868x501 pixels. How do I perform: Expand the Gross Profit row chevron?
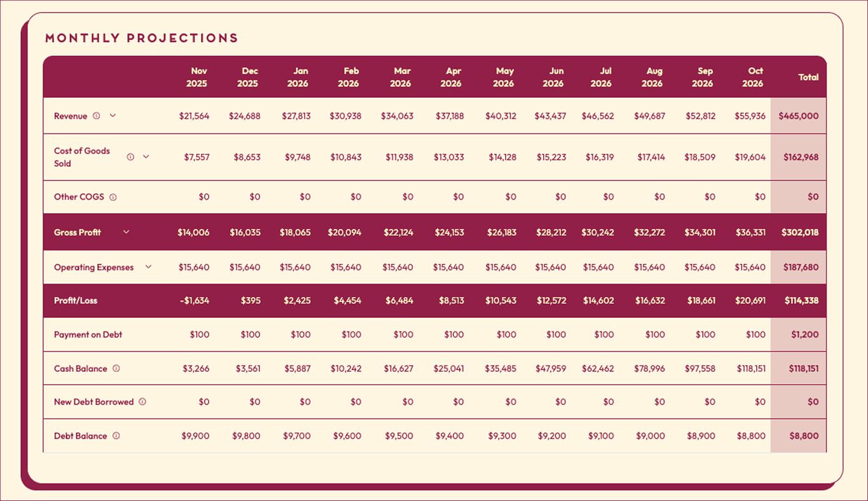pos(126,232)
